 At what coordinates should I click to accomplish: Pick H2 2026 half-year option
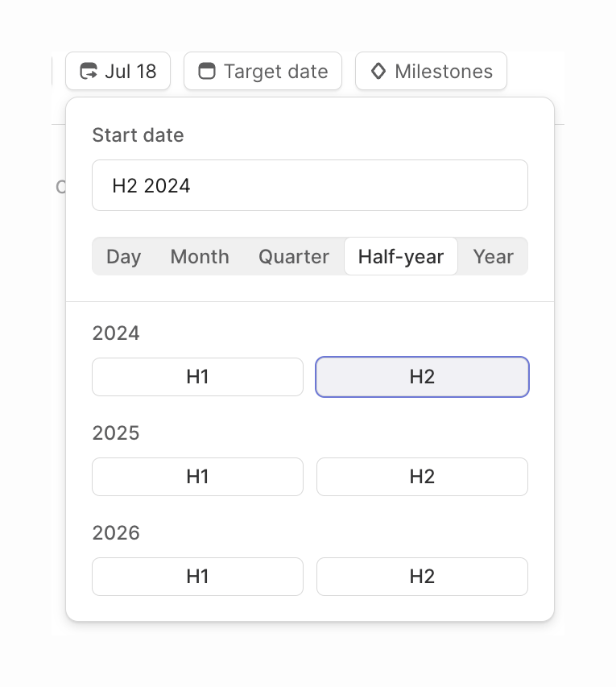tap(422, 576)
